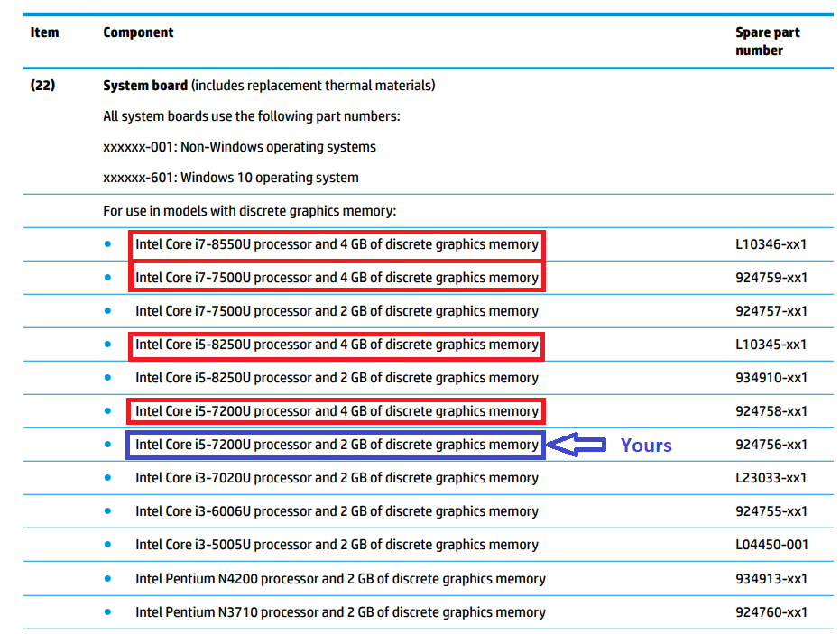Select the i5-7200U 2 GB graphics row
The image size is (840, 634).
point(429,445)
